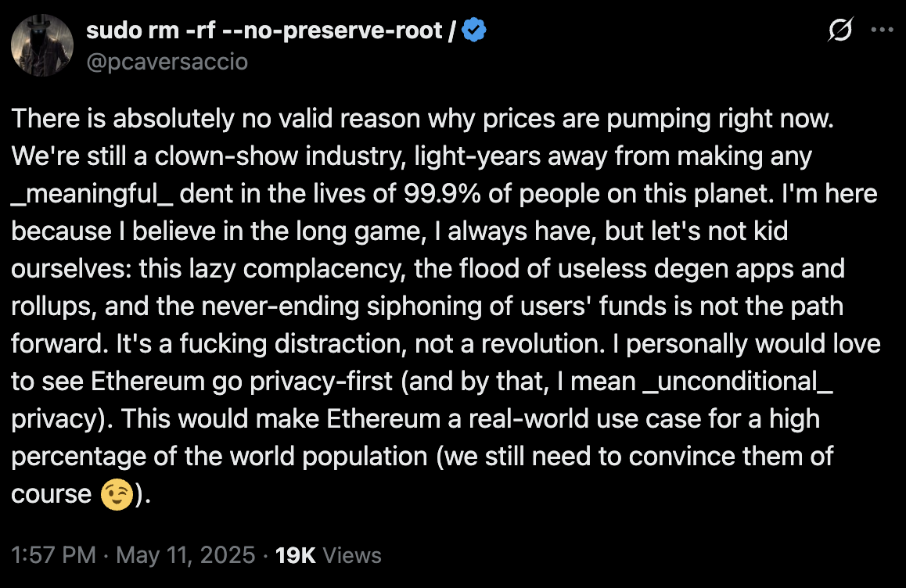Click the blue verified checkmark badge
The width and height of the screenshot is (906, 588).
point(474,30)
